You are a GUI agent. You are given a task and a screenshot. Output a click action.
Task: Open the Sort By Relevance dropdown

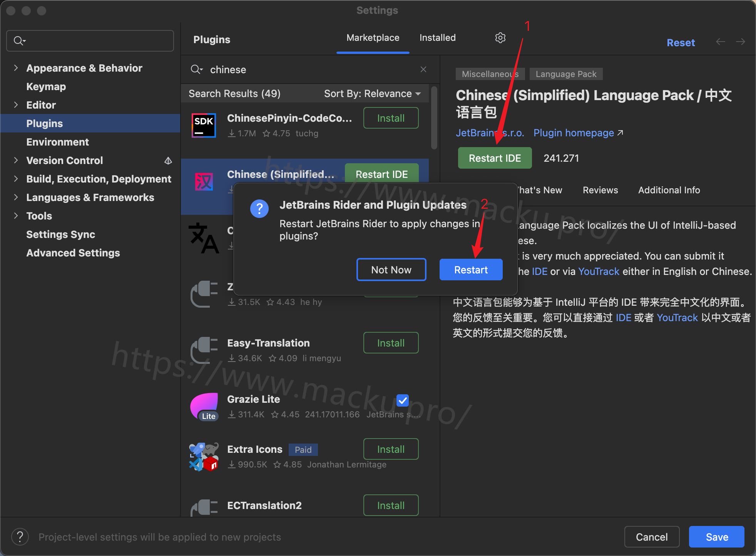(x=372, y=94)
